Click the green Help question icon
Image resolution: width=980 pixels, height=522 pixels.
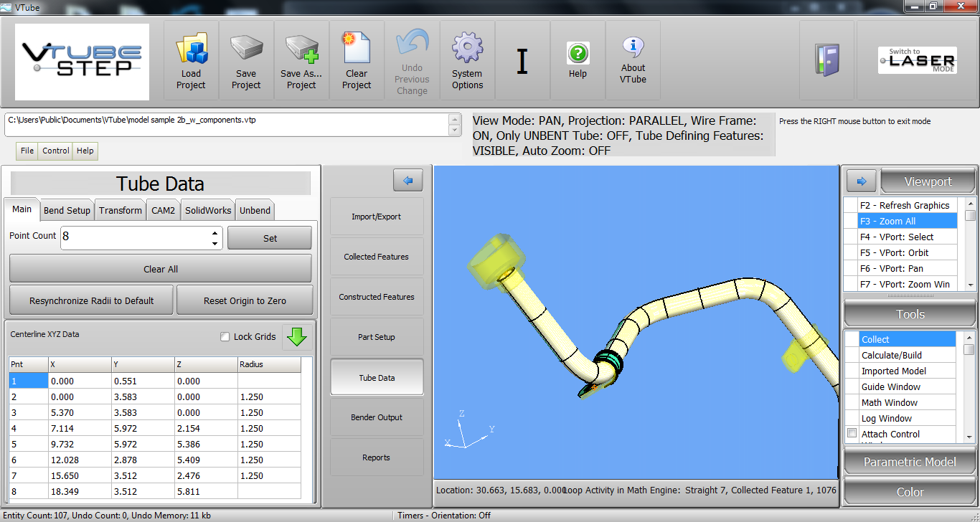pos(578,53)
